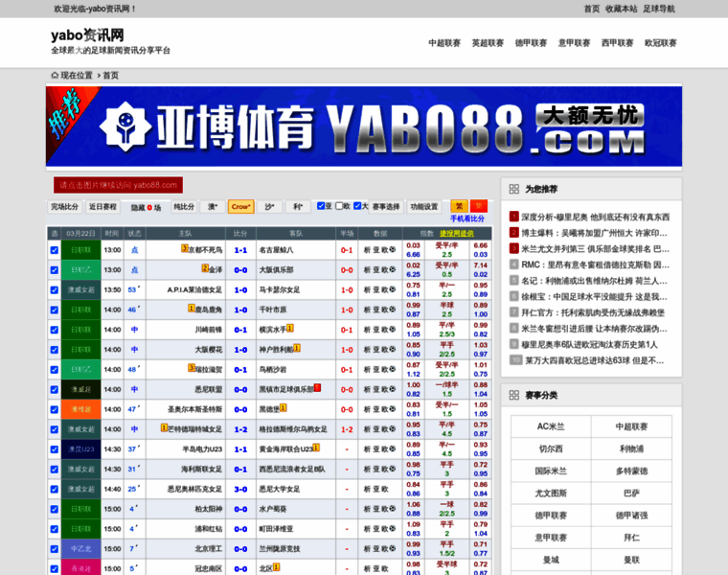The height and width of the screenshot is (575, 728).
Task: Open the 功能设置 settings menu
Action: coord(424,207)
